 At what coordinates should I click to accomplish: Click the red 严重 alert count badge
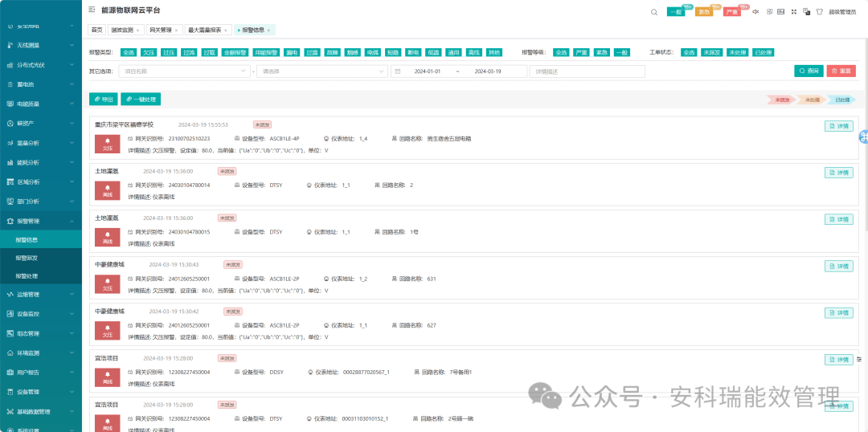tap(732, 11)
